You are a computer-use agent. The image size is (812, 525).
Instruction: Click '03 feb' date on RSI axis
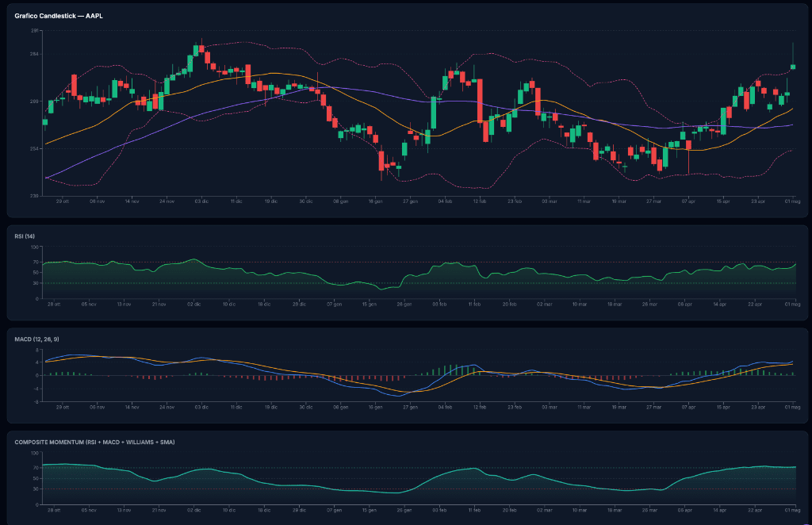439,305
